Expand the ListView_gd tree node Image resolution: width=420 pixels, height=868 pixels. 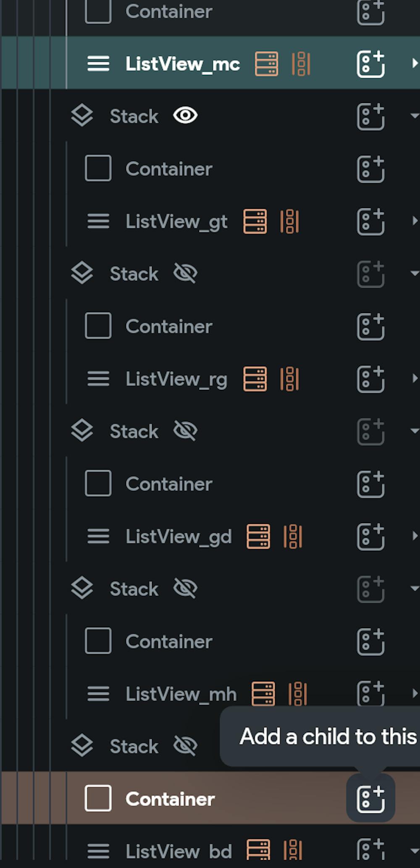click(415, 536)
